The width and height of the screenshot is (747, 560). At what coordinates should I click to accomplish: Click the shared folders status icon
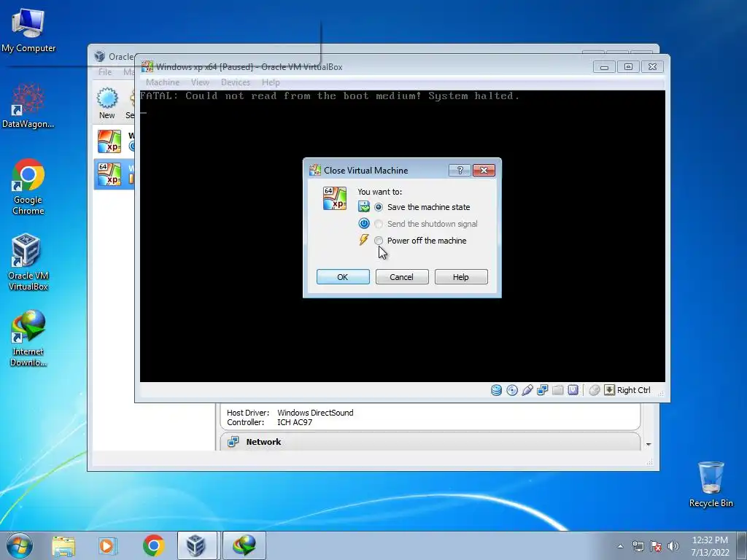pos(558,391)
